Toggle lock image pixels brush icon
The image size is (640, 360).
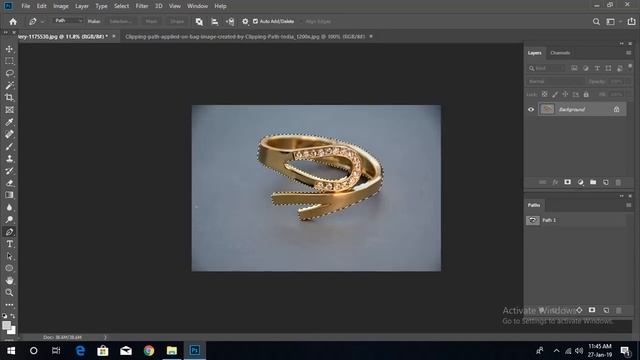click(x=555, y=94)
